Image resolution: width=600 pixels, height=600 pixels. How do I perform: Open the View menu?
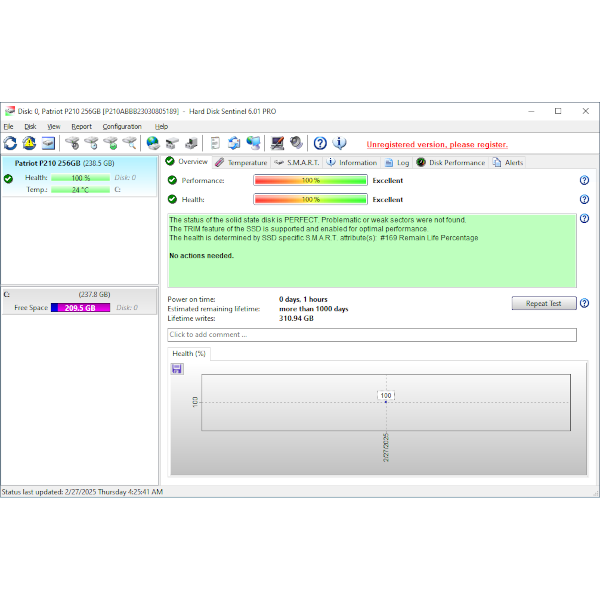54,127
